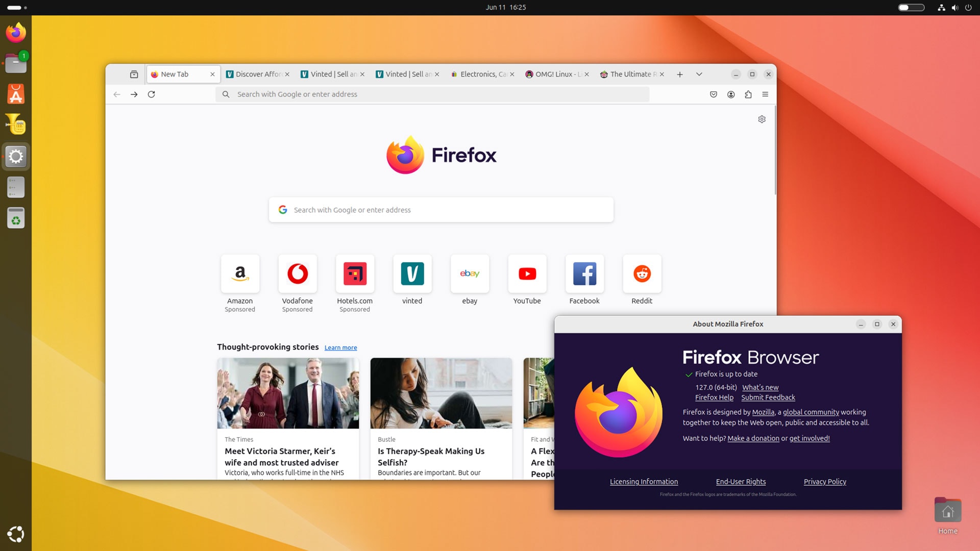Click the What's new link
Screen dimensions: 980x551
tap(760, 387)
